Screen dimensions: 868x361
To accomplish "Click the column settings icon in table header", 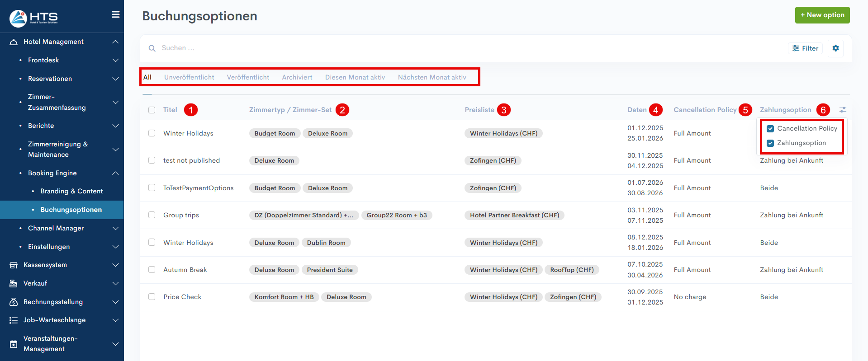I will point(842,110).
